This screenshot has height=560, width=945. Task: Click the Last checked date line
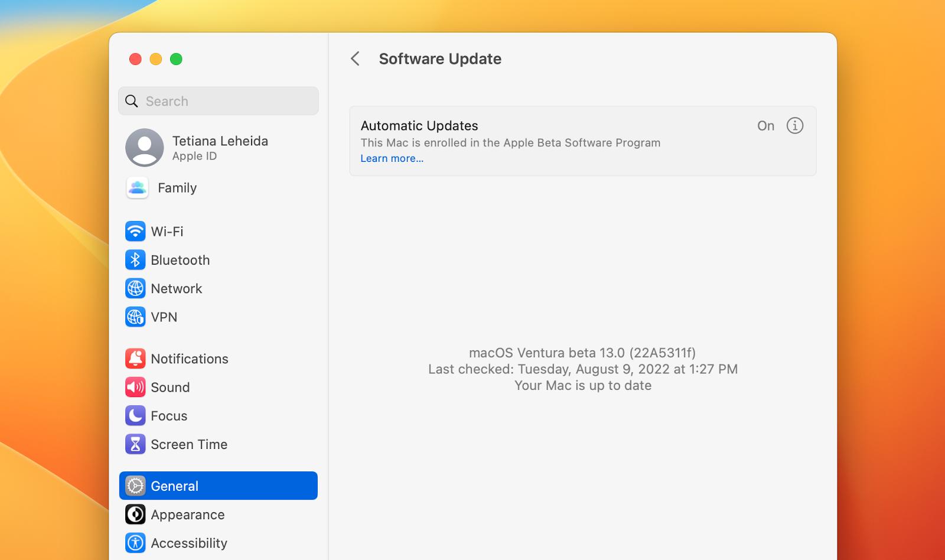(583, 369)
